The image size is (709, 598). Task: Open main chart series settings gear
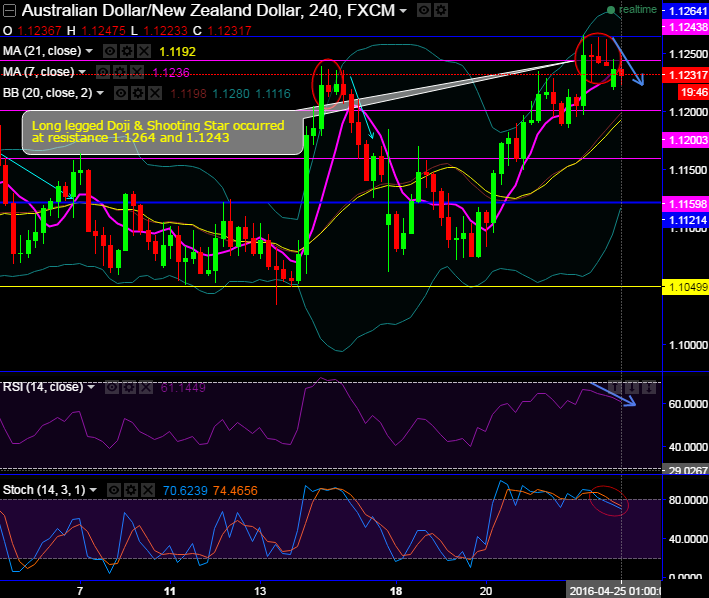441,10
